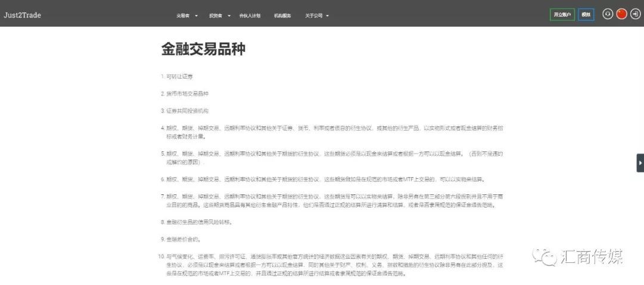Expand the side panel arrow tab
644x285 pixels.
(640, 163)
